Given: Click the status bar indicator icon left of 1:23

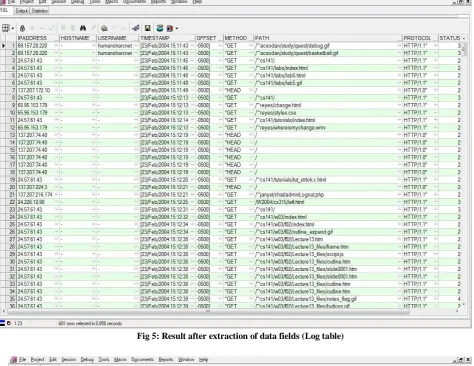Looking at the screenshot, I should click(9, 323).
